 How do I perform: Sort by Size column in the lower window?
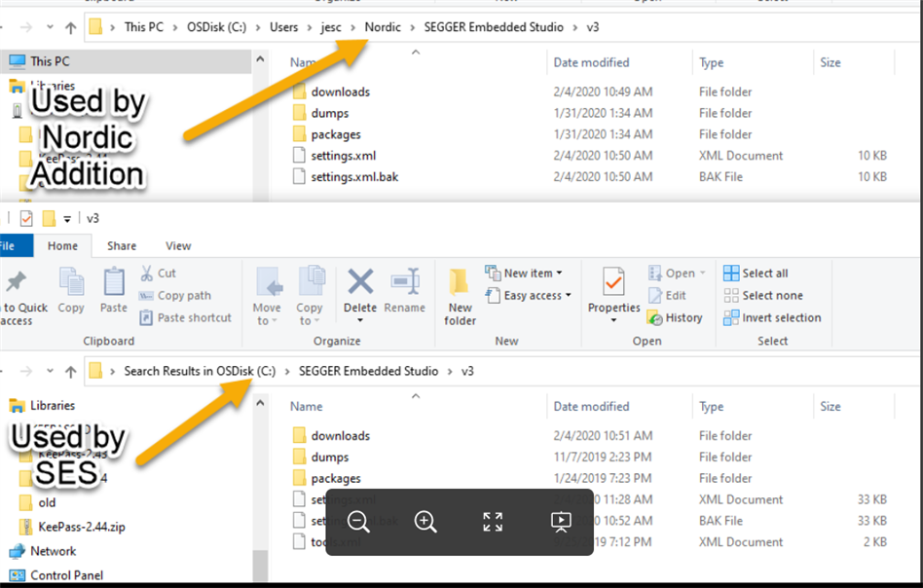830,406
